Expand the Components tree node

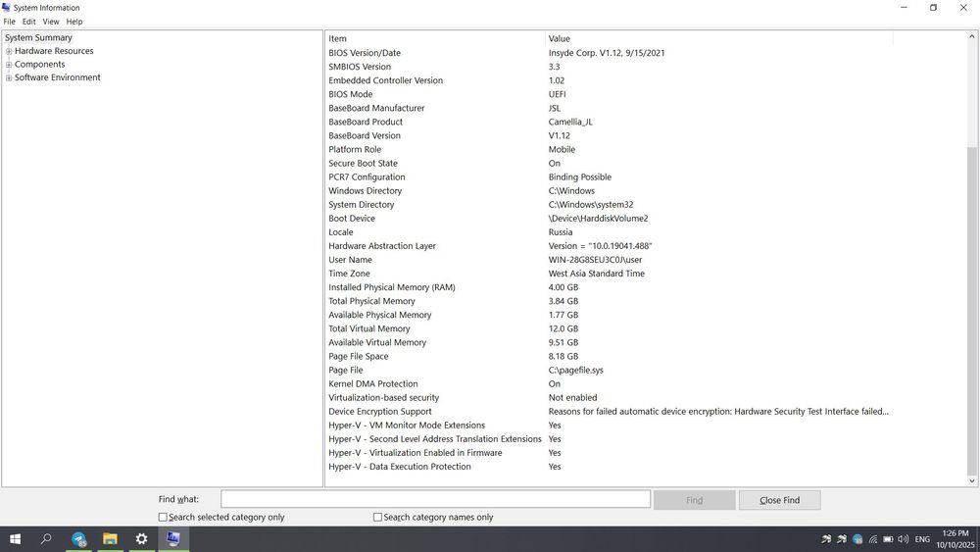tap(9, 65)
